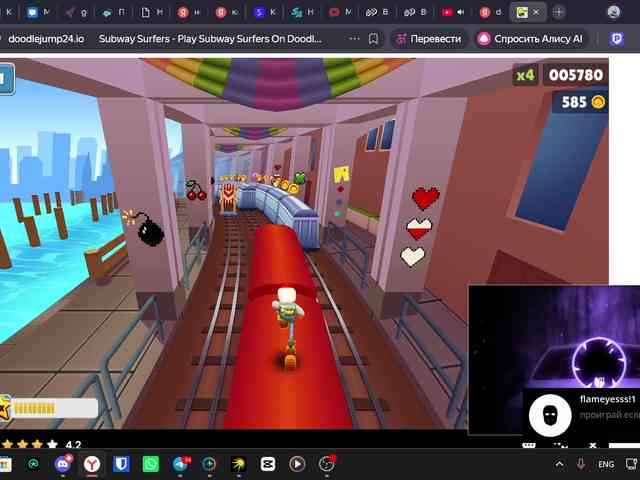640x480 pixels.
Task: Open Microsoft Store icon in taskbar
Action: 5,464
